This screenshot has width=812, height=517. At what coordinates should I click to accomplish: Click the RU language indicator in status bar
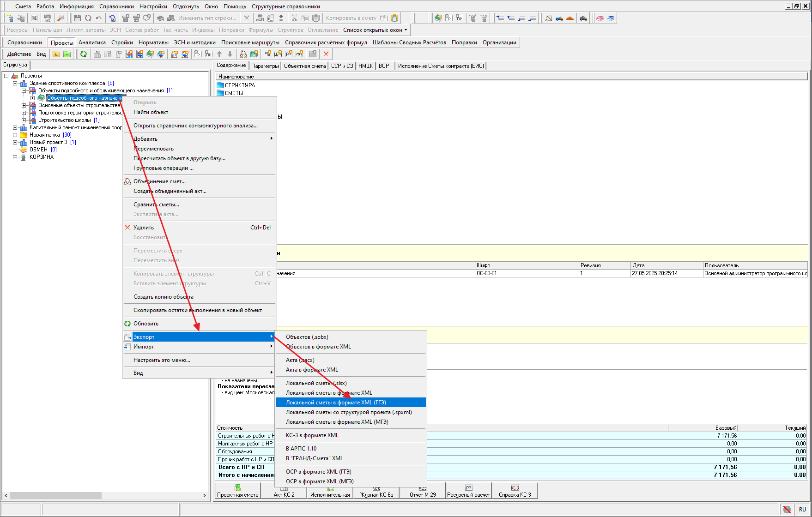[x=802, y=510]
